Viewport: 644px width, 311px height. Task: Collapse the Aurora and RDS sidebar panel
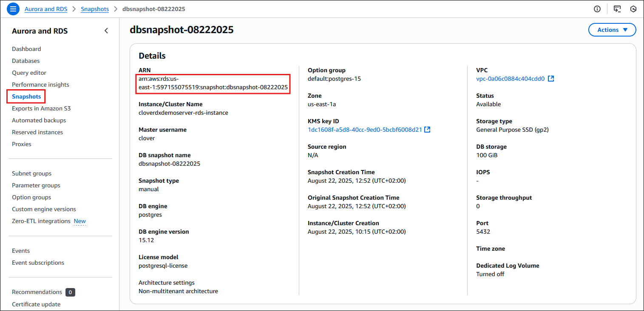click(106, 30)
